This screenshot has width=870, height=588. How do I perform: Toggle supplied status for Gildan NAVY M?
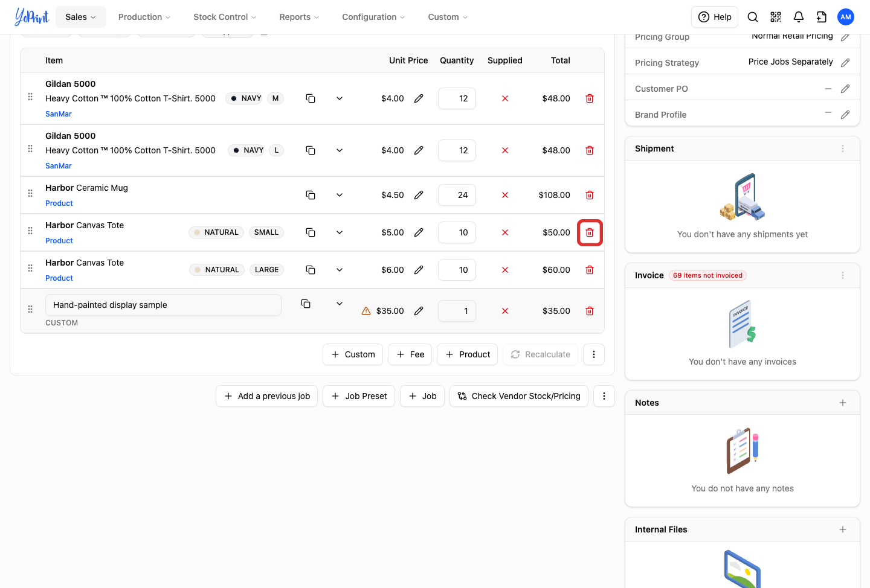click(x=505, y=98)
